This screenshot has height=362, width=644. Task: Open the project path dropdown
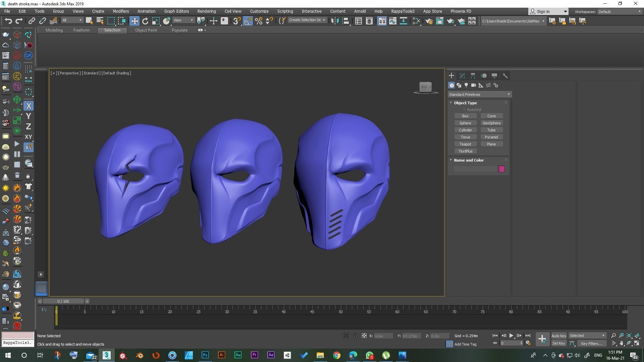click(513, 21)
